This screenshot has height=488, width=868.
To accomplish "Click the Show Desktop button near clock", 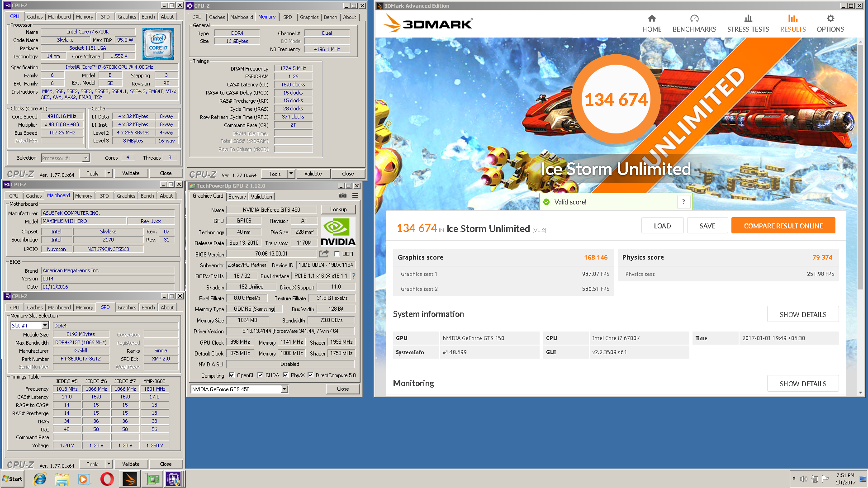I will [863, 479].
